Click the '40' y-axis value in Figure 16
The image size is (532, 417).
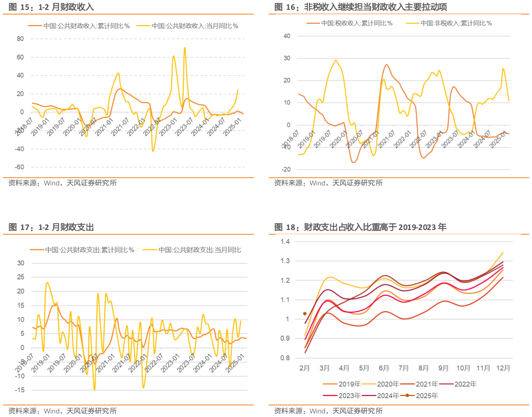coord(287,36)
